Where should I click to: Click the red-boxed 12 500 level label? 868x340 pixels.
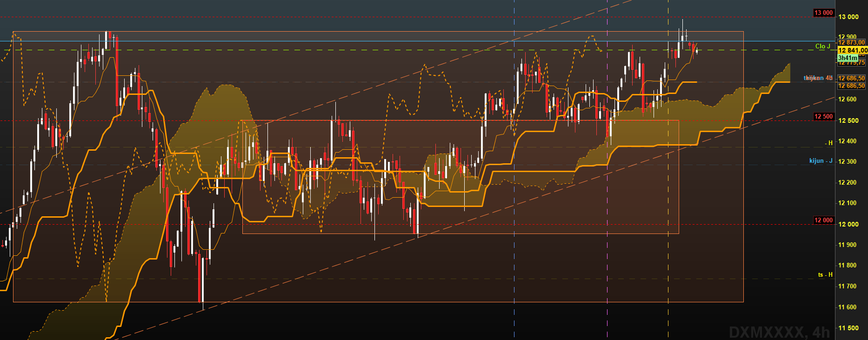(823, 116)
